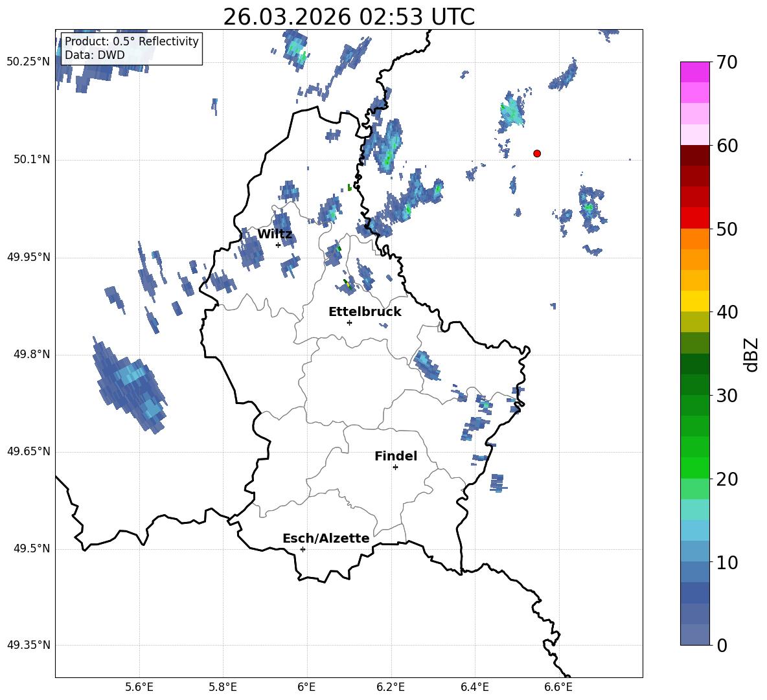This screenshot has width=767, height=700.
Task: Click the dBZ colorbar axis label
Action: 752,355
